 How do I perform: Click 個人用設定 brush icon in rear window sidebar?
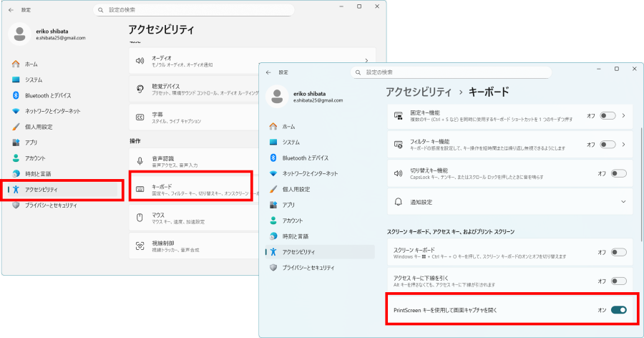pyautogui.click(x=16, y=127)
